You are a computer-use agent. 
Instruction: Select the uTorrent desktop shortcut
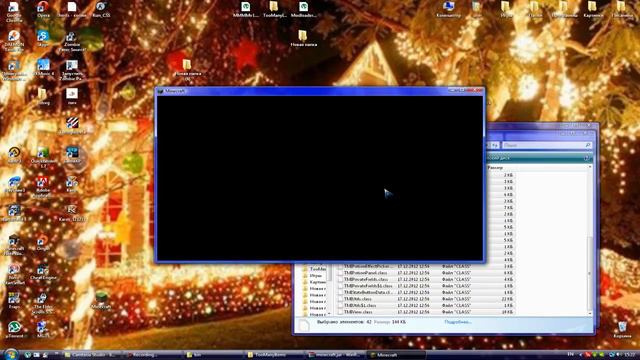tap(14, 330)
